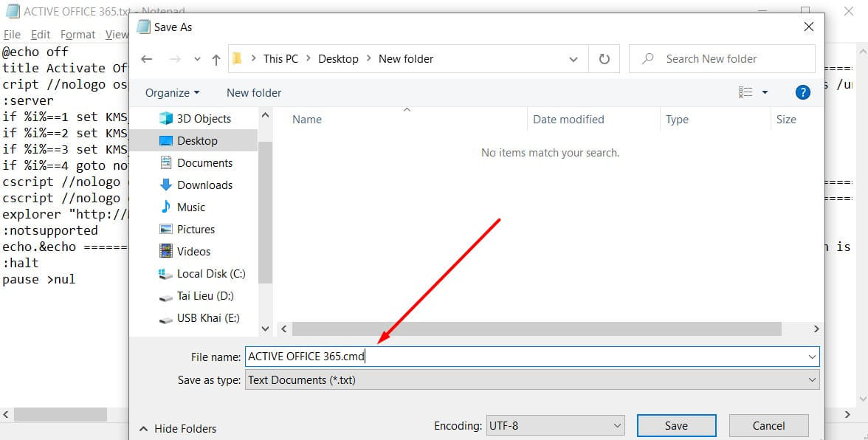The height and width of the screenshot is (440, 868).
Task: Click the search magnifier icon
Action: (x=648, y=58)
